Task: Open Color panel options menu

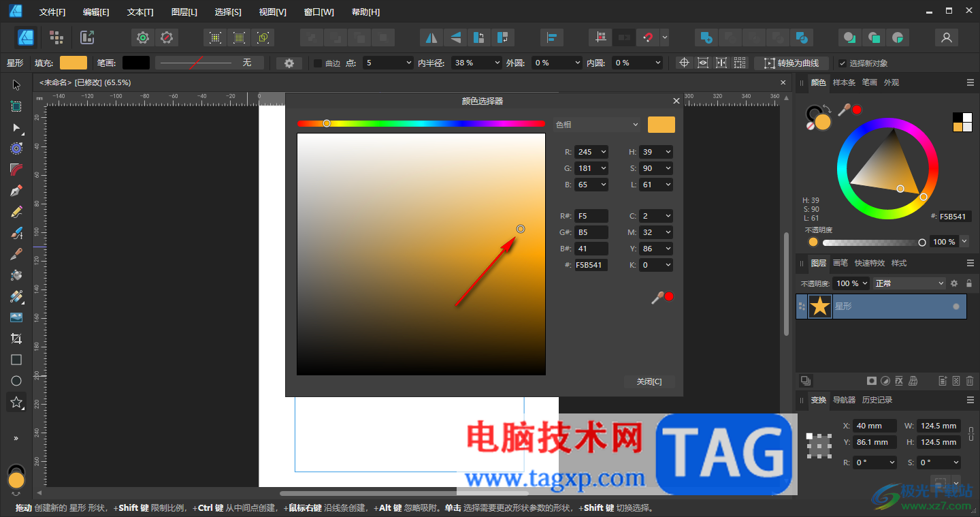Action: click(970, 82)
